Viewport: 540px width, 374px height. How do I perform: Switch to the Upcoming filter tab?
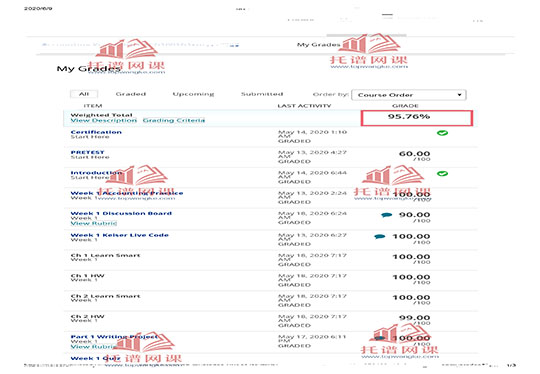[x=193, y=94]
